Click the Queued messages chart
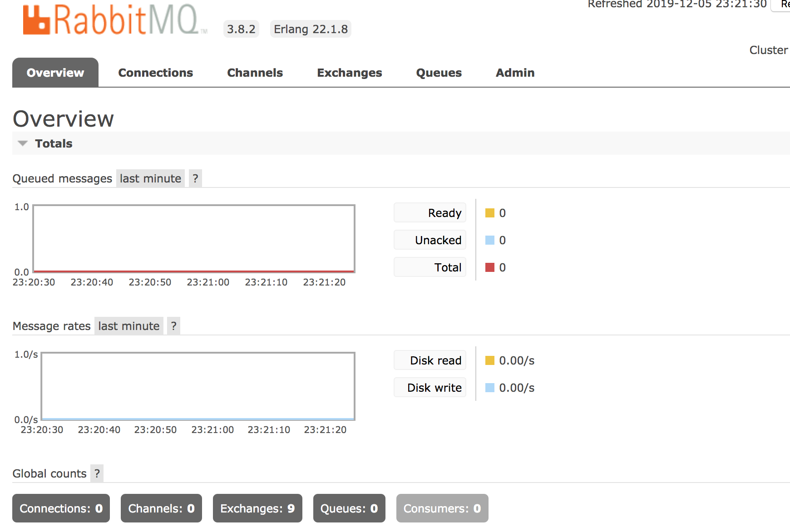 (194, 239)
